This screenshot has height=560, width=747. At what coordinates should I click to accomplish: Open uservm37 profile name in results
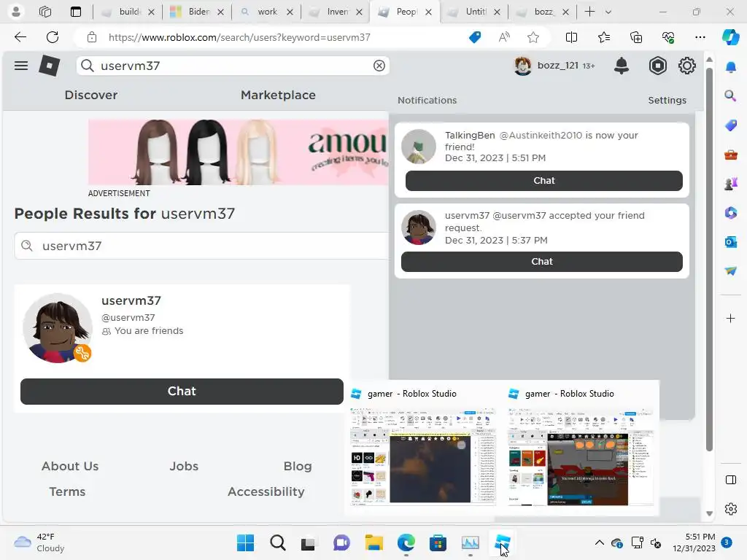(131, 300)
